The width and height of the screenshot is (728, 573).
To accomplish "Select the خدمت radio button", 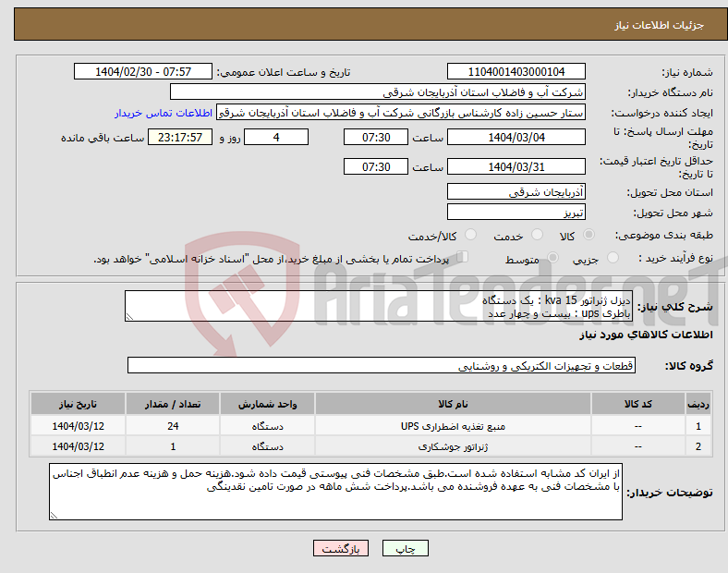I will point(537,235).
